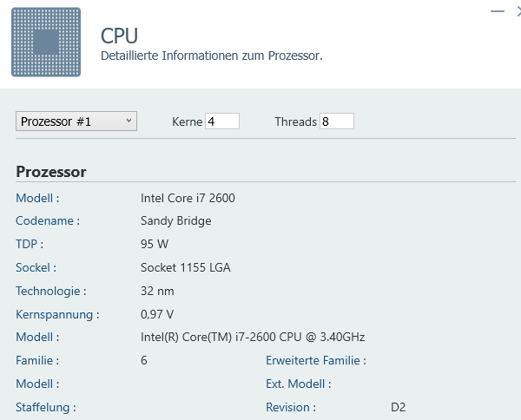Click the 'TDP :' label
Screen dimensions: 521x420
point(30,244)
